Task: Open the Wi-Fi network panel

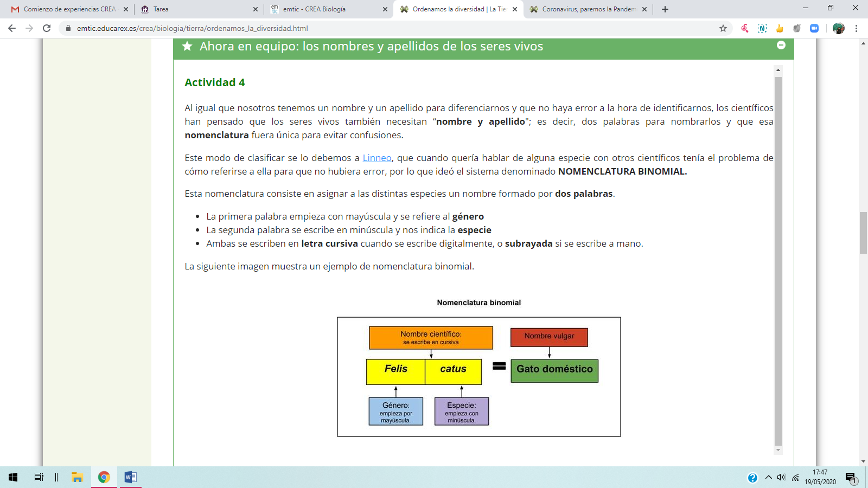Action: point(795,477)
